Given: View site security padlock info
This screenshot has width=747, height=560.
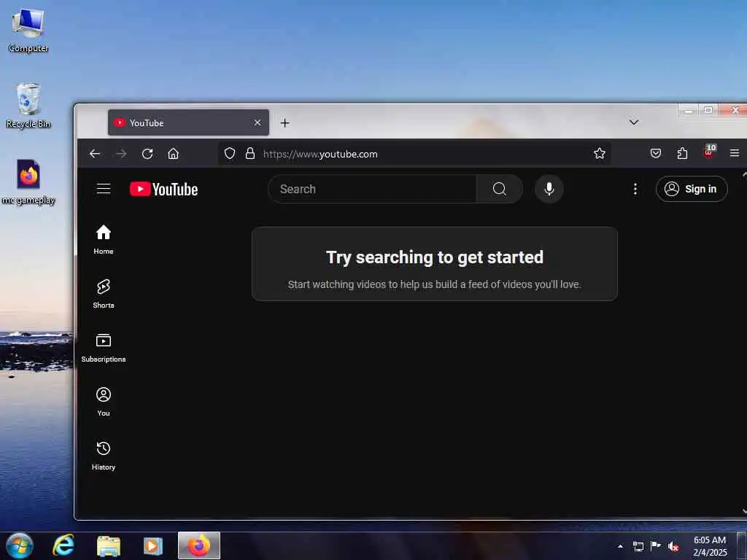Looking at the screenshot, I should [x=250, y=153].
